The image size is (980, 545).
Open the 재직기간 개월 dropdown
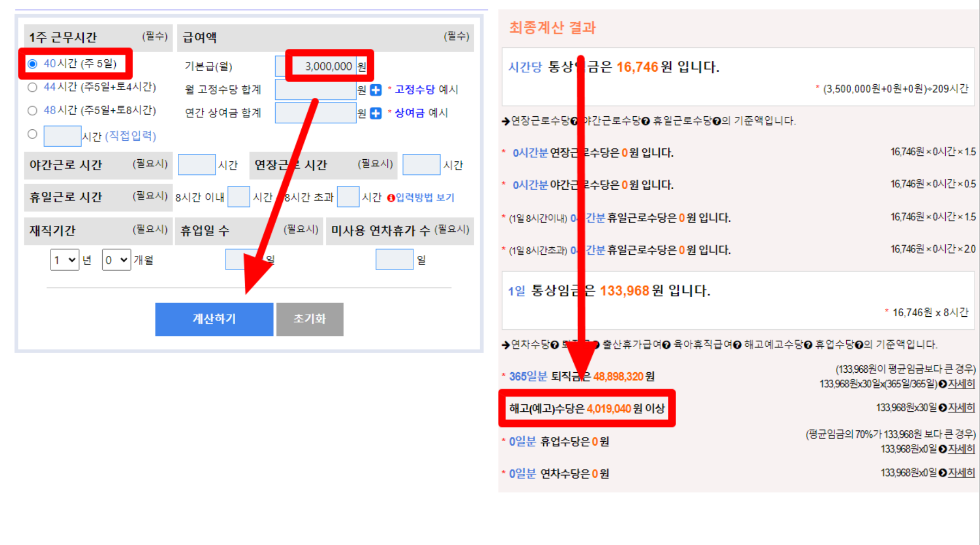[x=116, y=260]
